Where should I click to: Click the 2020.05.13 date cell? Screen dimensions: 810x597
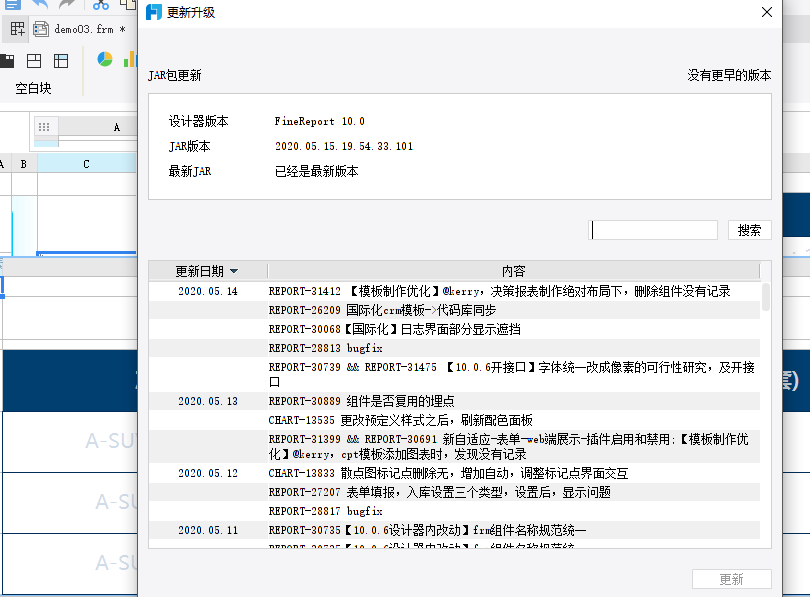point(208,401)
